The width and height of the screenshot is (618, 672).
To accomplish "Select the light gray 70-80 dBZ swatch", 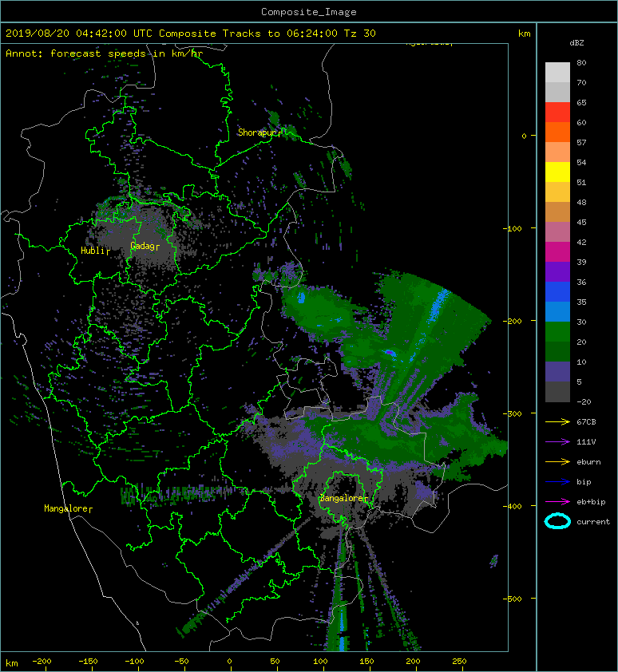I will click(x=557, y=73).
